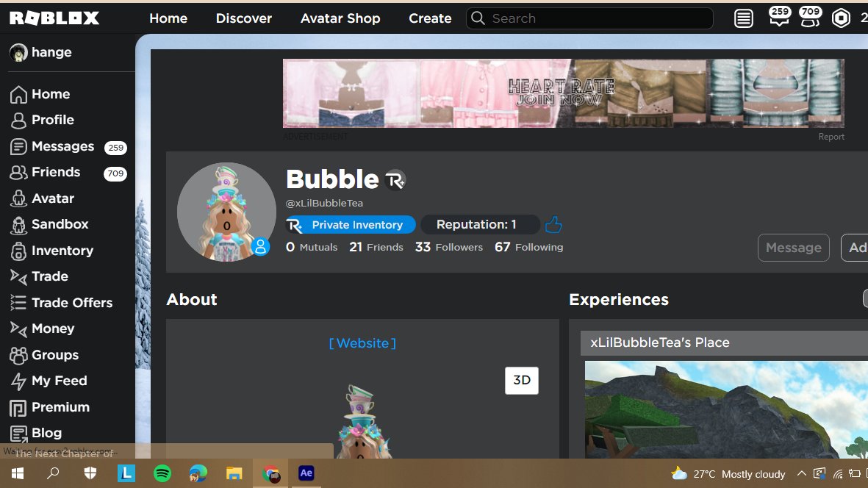Click the xLilBubbleTea's Place title bar
Image resolution: width=868 pixels, height=488 pixels.
point(724,343)
